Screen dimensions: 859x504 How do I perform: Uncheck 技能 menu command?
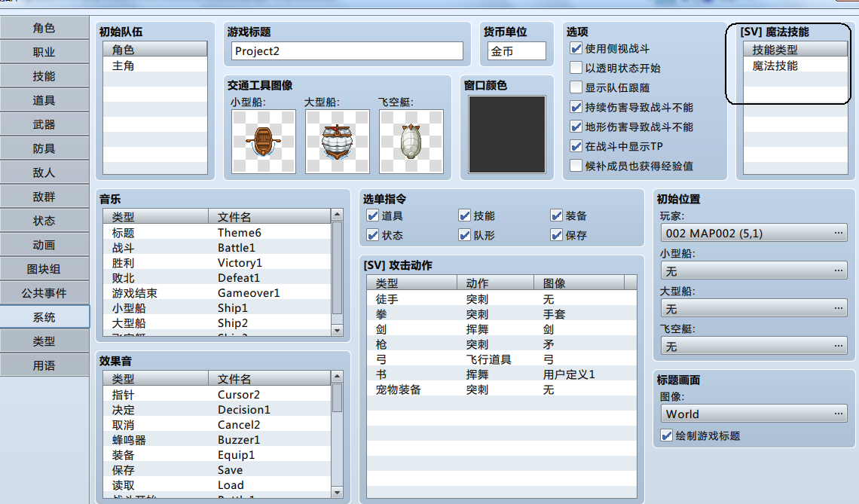(465, 215)
